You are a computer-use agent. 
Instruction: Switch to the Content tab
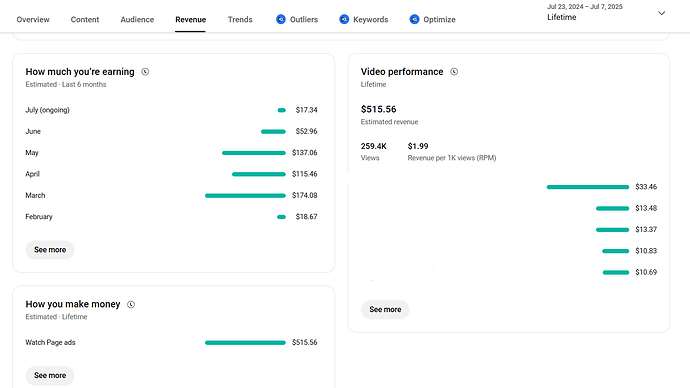click(85, 19)
